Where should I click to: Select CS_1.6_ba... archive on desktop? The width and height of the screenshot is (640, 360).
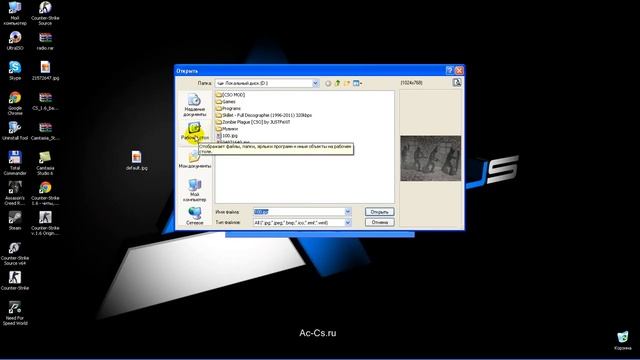click(45, 101)
